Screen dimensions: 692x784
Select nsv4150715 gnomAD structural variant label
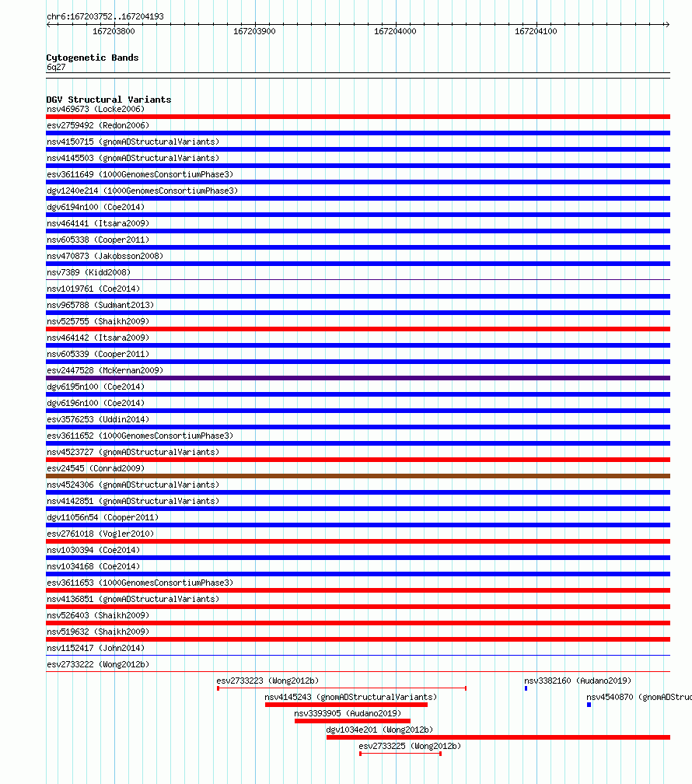point(133,142)
